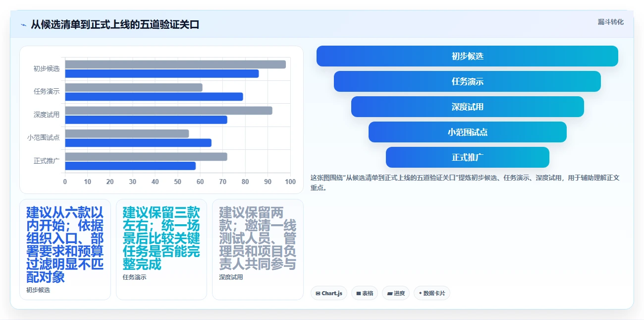This screenshot has width=644, height=320.
Task: Click the gray bar for 小范围试点
Action: [127, 133]
